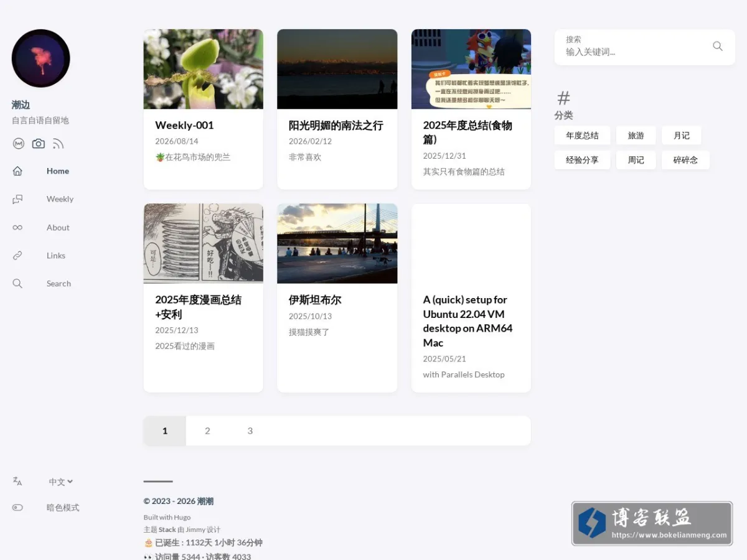Click the site avatar image
Image resolution: width=747 pixels, height=560 pixels.
(41, 58)
